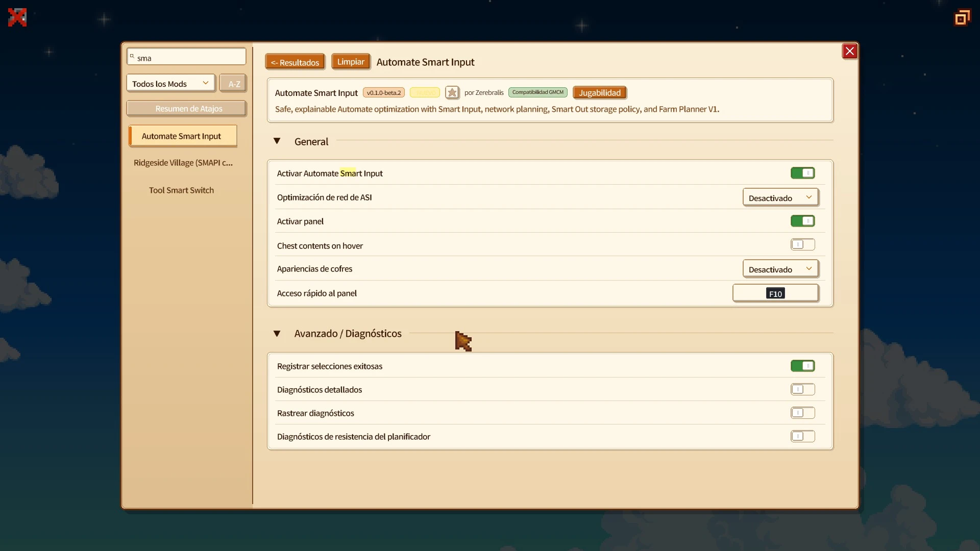The image size is (980, 551).
Task: Enable Diagnósticos de resistencia del planificador
Action: tap(802, 436)
